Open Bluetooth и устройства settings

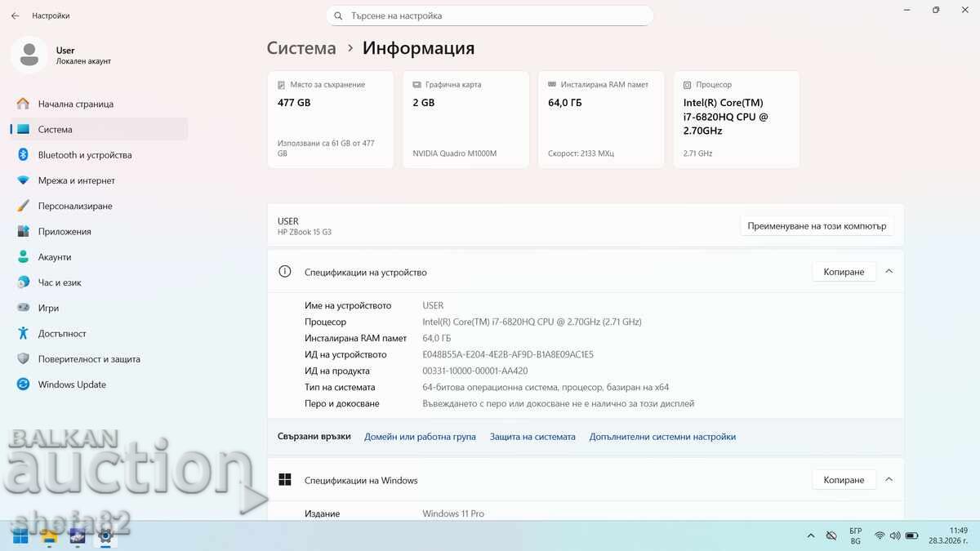[x=98, y=155]
